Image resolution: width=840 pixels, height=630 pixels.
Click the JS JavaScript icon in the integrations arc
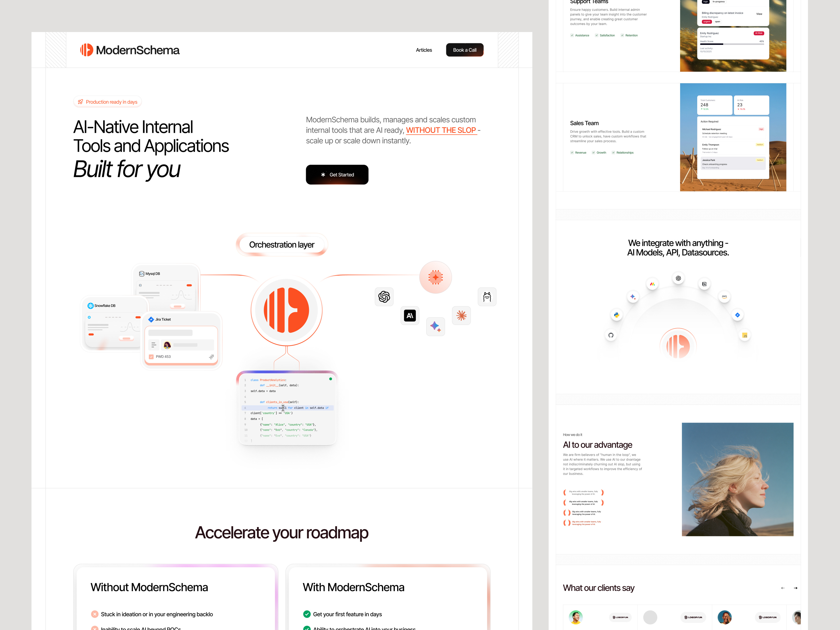click(745, 336)
